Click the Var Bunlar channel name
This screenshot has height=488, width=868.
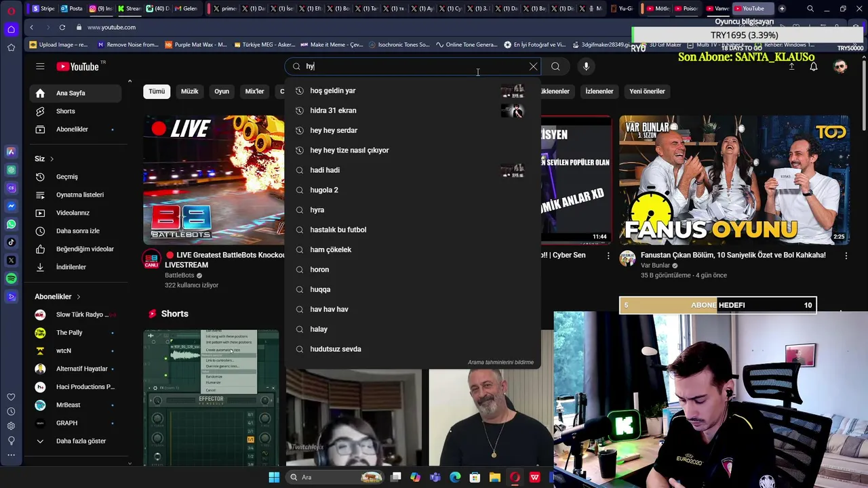coord(655,266)
